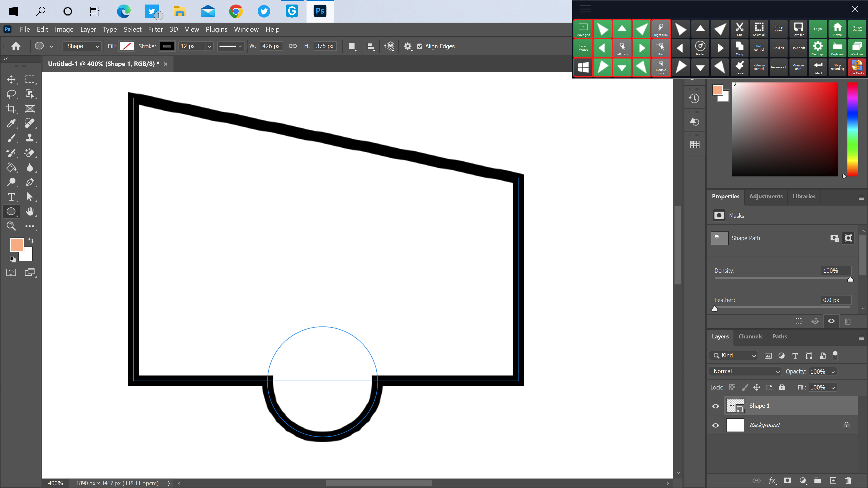Switch to the Channels tab

(750, 336)
